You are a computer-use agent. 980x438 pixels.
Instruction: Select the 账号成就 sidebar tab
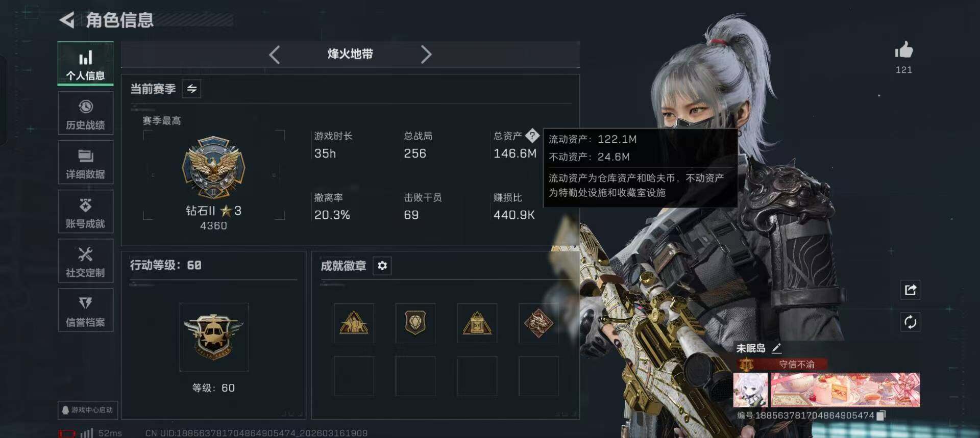click(x=85, y=212)
